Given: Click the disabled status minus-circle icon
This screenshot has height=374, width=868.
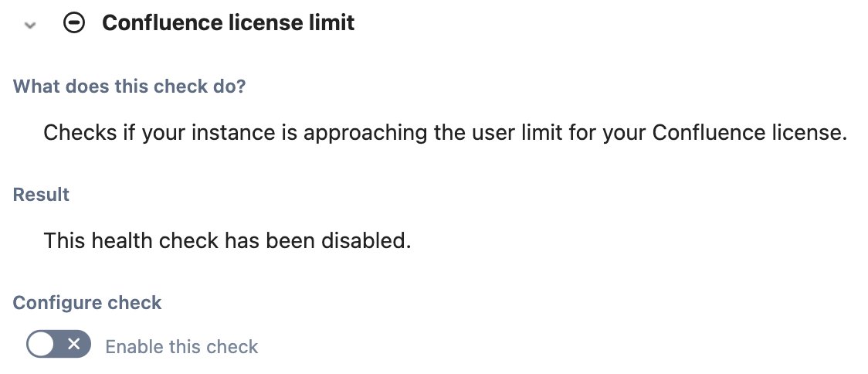Looking at the screenshot, I should click(74, 22).
